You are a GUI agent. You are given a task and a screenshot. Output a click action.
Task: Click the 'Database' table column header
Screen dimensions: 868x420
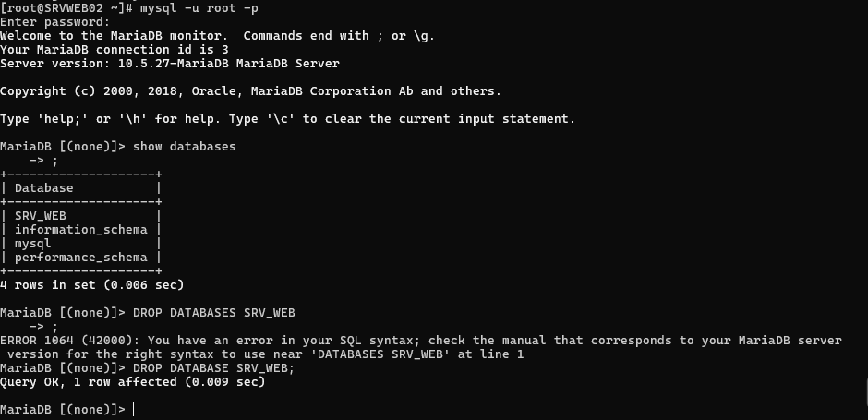[43, 188]
